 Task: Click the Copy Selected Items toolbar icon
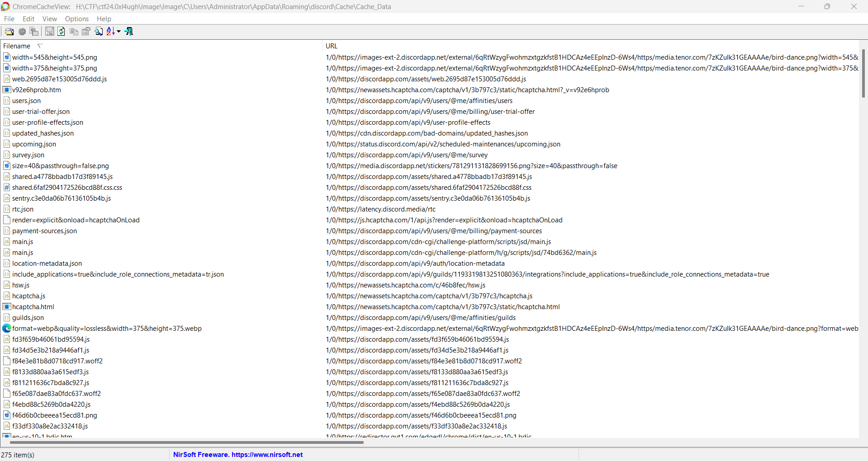[x=74, y=31]
